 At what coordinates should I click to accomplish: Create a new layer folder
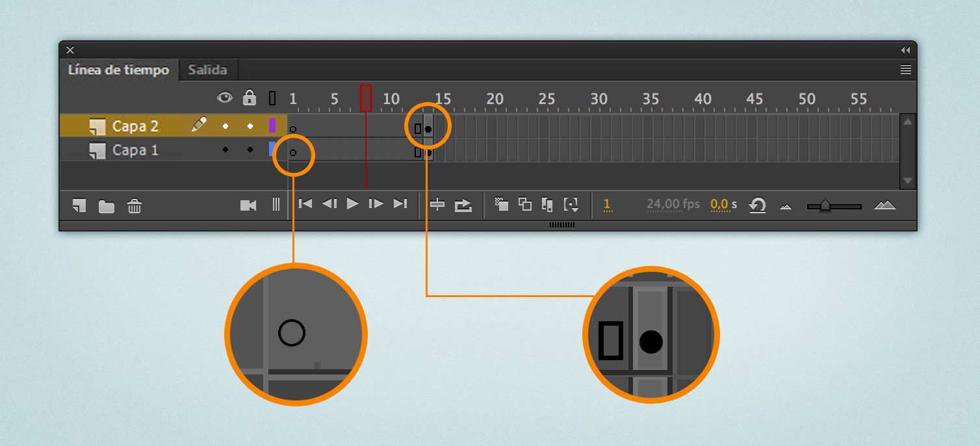[106, 205]
